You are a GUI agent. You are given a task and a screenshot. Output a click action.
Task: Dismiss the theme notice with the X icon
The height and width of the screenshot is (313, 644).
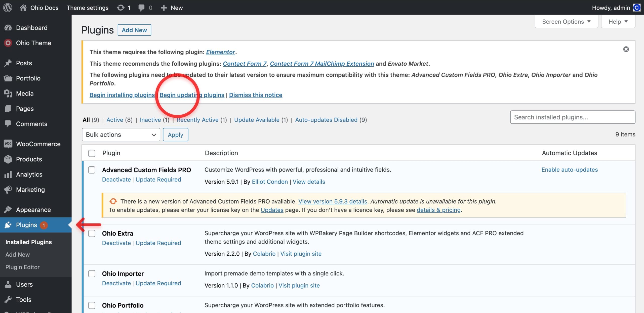coord(626,49)
